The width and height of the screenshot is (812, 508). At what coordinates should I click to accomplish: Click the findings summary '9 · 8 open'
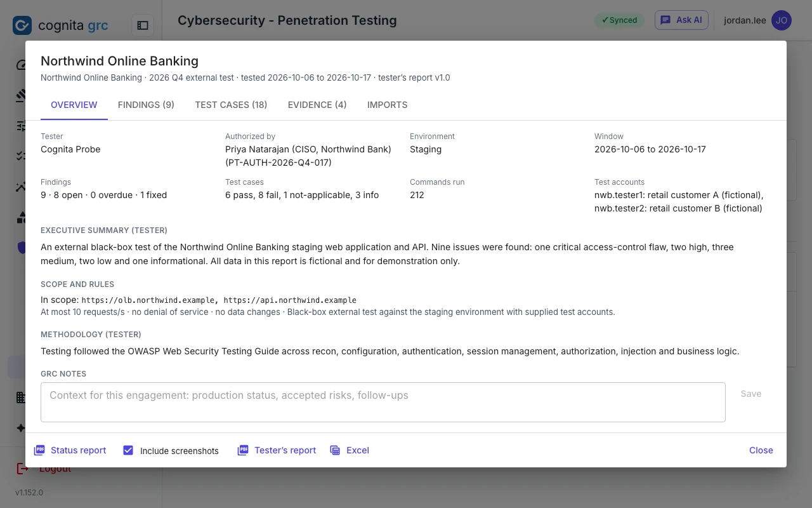coord(62,195)
